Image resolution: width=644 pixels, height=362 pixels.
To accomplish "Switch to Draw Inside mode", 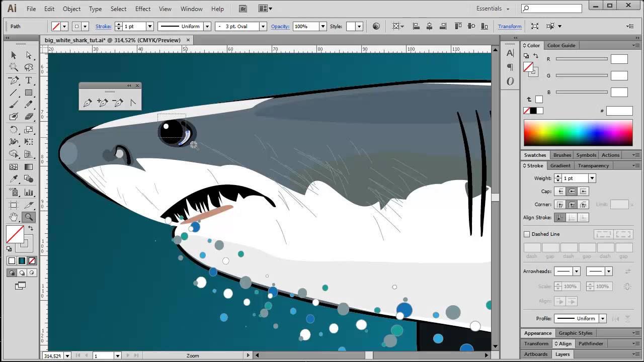I will coord(32,273).
